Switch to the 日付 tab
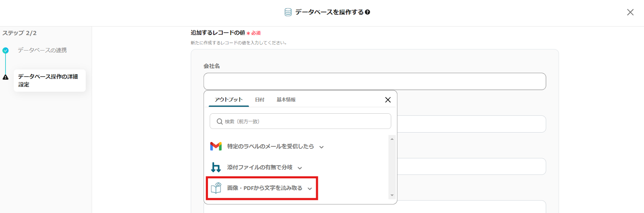This screenshot has width=644, height=213. tap(260, 100)
